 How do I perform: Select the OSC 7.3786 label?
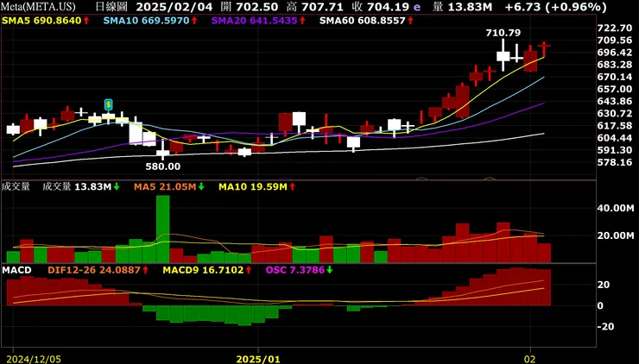click(x=299, y=270)
